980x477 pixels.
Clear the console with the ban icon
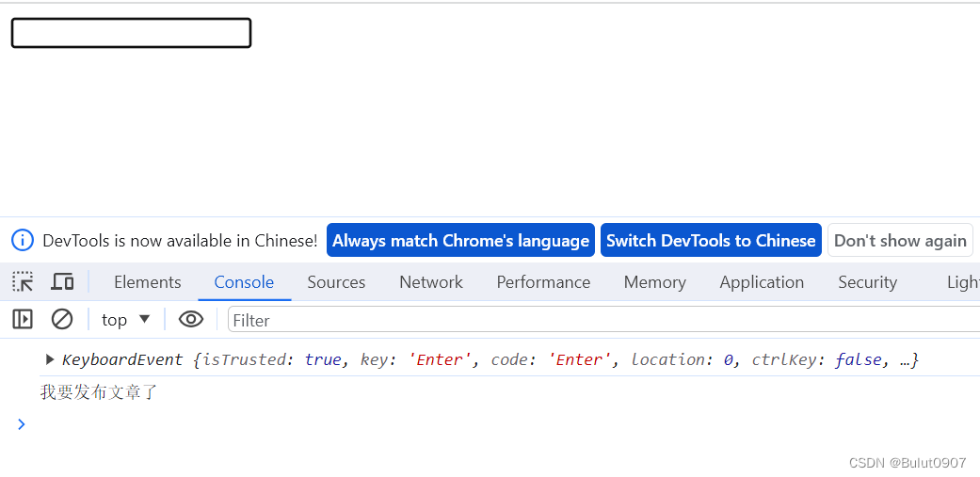click(x=62, y=320)
